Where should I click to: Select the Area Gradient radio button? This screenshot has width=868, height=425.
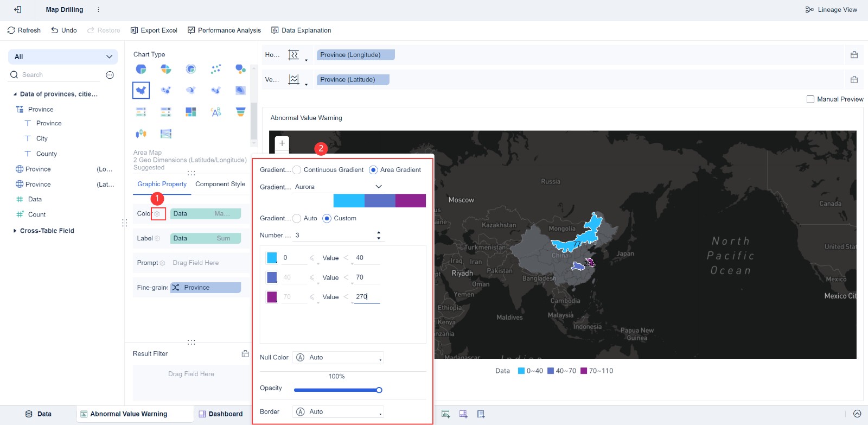(373, 170)
